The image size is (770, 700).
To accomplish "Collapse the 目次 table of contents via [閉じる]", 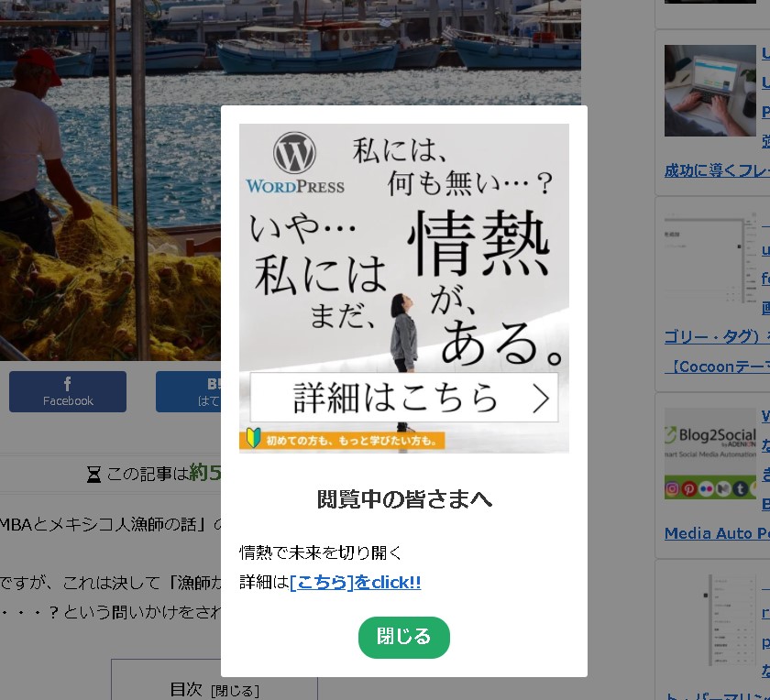I will click(235, 691).
